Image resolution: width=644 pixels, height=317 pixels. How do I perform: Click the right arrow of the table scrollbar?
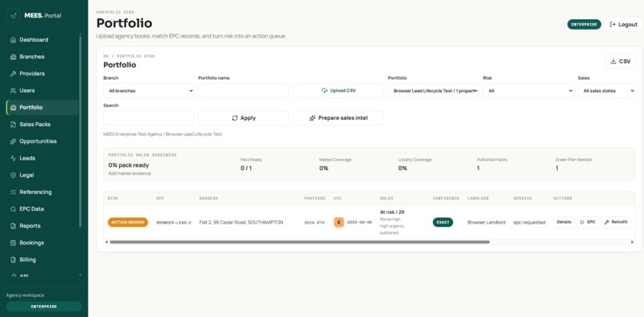[x=632, y=242]
